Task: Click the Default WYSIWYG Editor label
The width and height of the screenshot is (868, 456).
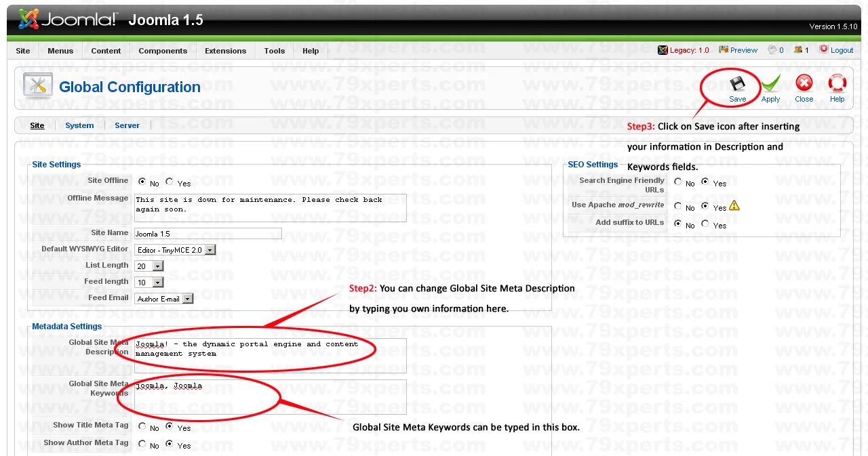Action: (x=85, y=249)
